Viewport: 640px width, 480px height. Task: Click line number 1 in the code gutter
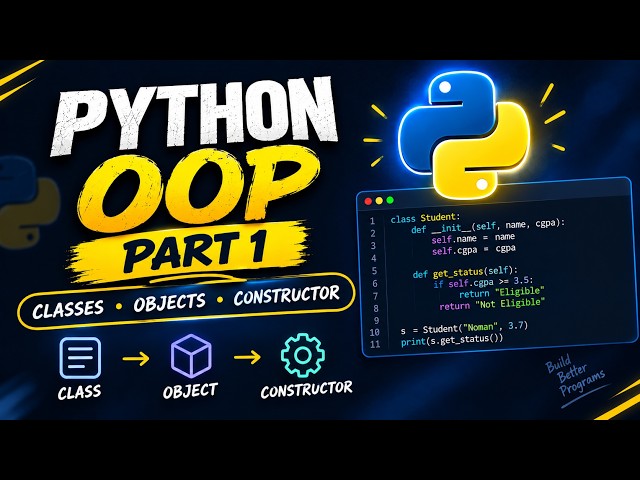(x=372, y=221)
